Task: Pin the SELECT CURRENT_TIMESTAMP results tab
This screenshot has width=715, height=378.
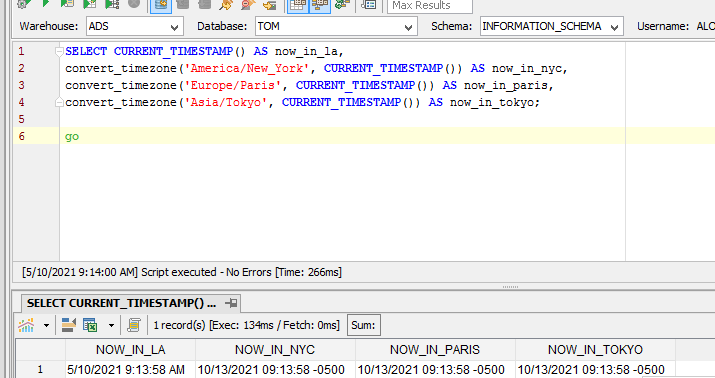Action: pos(231,303)
